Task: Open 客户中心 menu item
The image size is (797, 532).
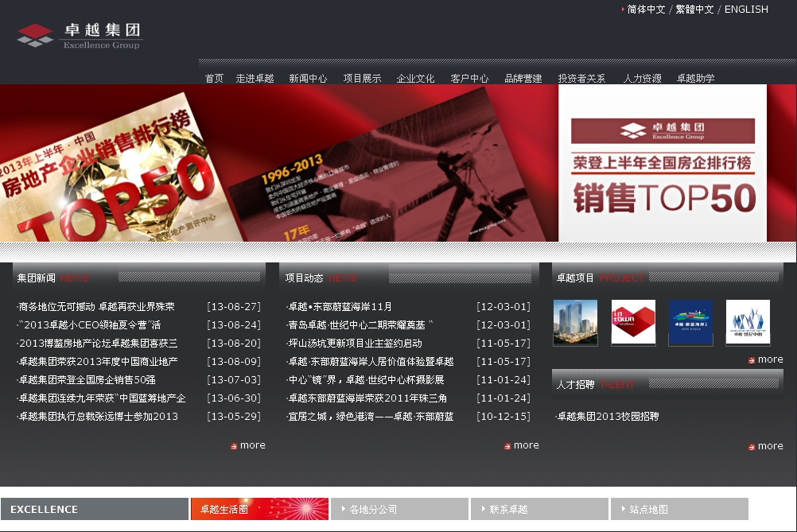Action: 469,78
